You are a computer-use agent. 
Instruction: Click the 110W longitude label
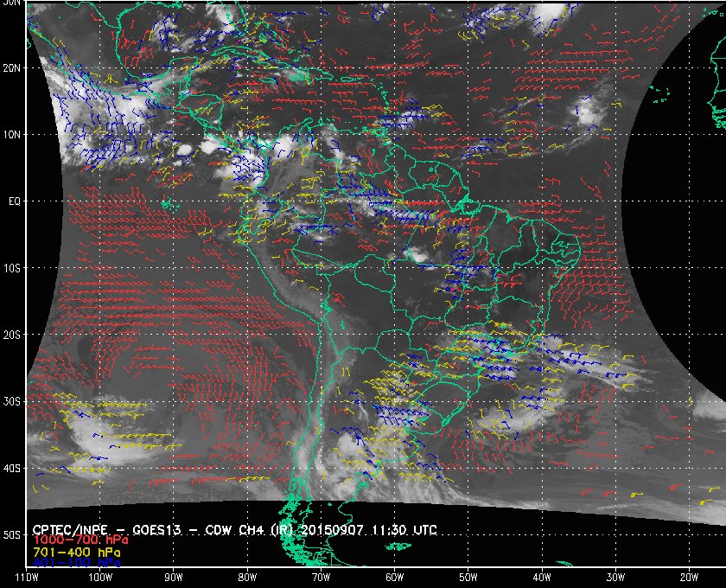(27, 578)
